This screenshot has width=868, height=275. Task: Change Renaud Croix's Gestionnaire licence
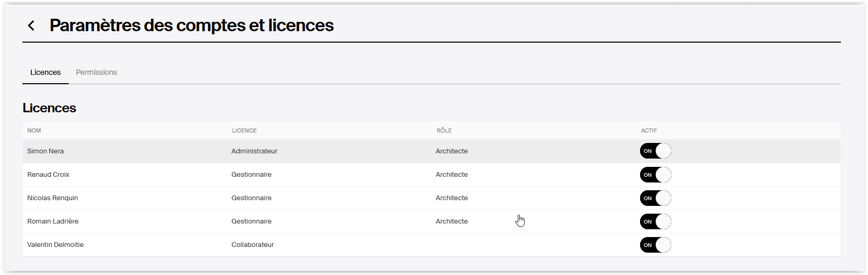[251, 175]
